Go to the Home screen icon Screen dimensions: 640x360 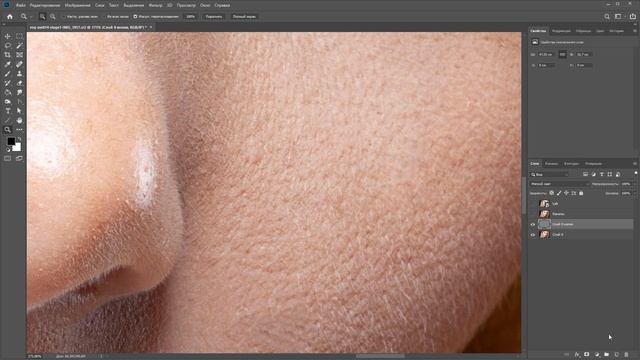point(10,17)
